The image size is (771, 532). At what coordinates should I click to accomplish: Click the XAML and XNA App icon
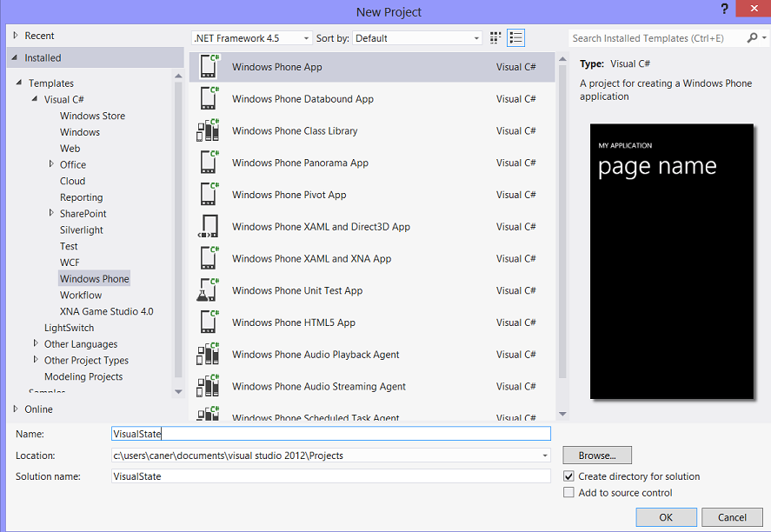click(x=209, y=259)
